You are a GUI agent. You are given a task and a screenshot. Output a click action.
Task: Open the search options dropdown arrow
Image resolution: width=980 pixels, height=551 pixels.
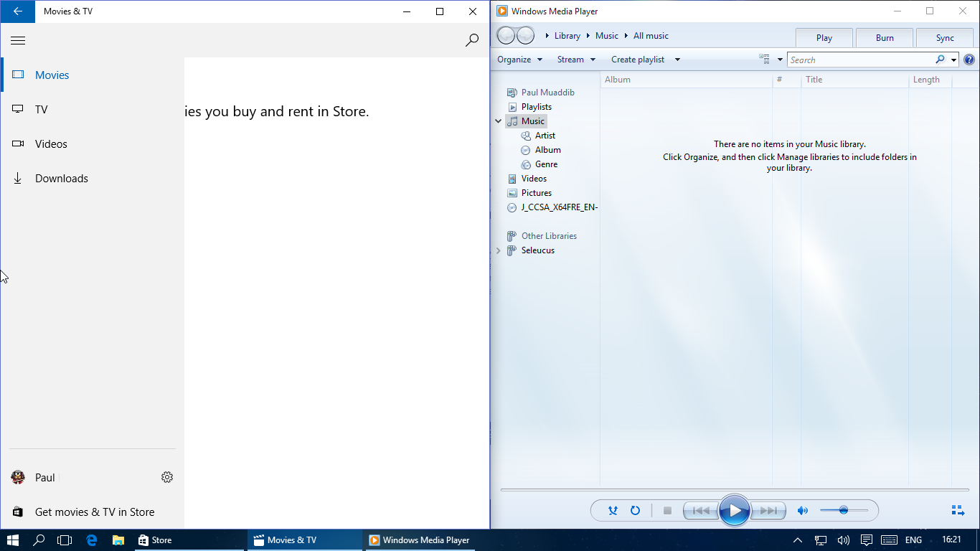pyautogui.click(x=953, y=60)
